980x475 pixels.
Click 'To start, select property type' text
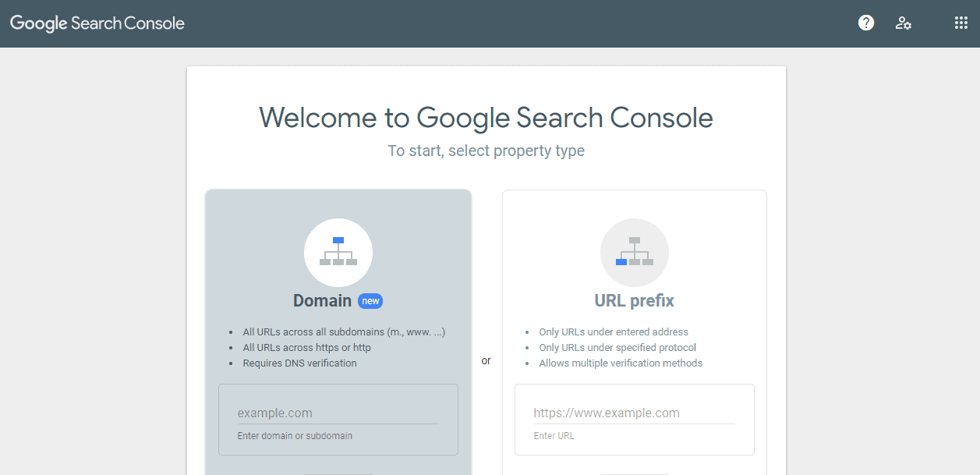tap(486, 151)
